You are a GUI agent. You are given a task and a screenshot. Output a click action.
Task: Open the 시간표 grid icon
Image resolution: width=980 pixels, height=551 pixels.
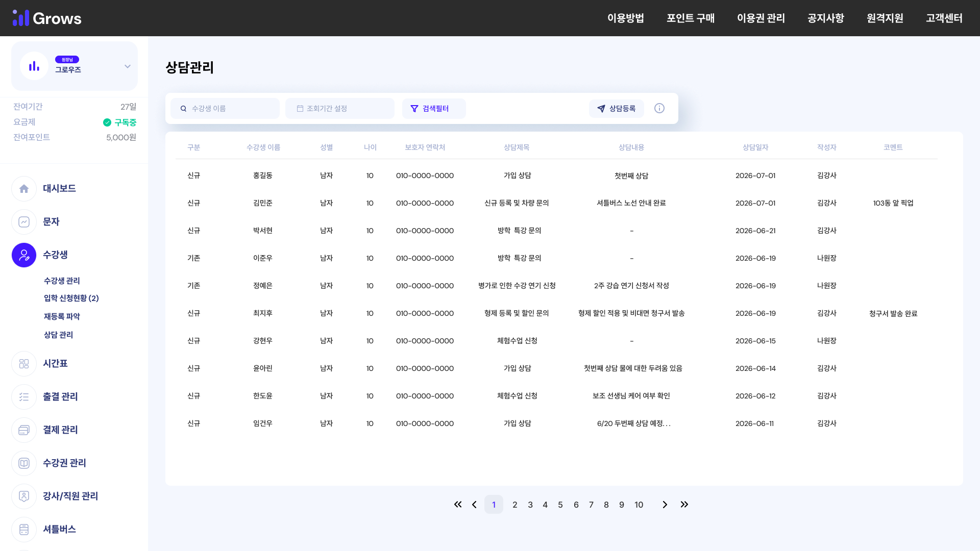point(24,364)
